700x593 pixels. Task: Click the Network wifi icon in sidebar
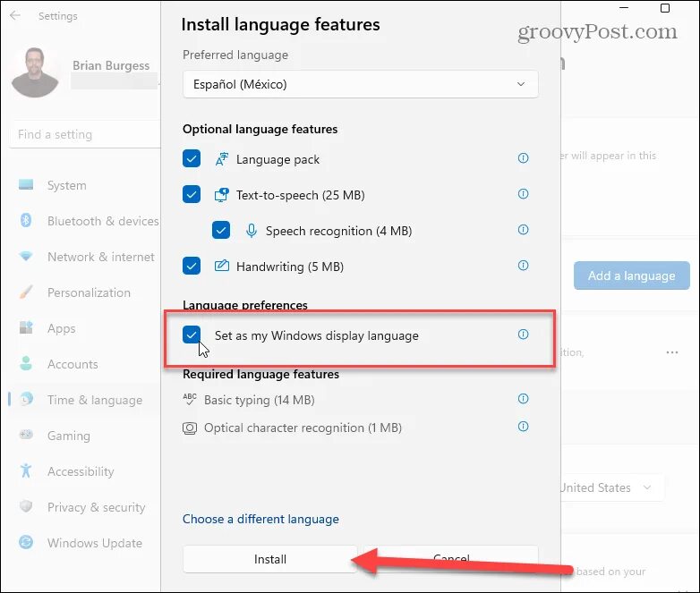(26, 257)
